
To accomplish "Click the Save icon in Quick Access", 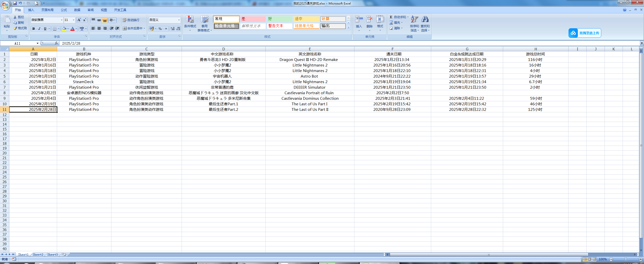I will click(x=15, y=3).
